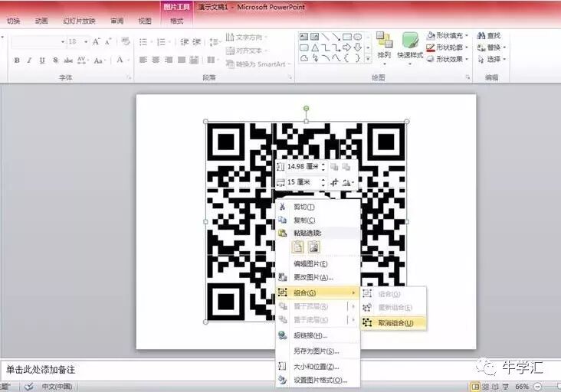
Task: Open change case (Aa) dropdown
Action: tap(99, 60)
